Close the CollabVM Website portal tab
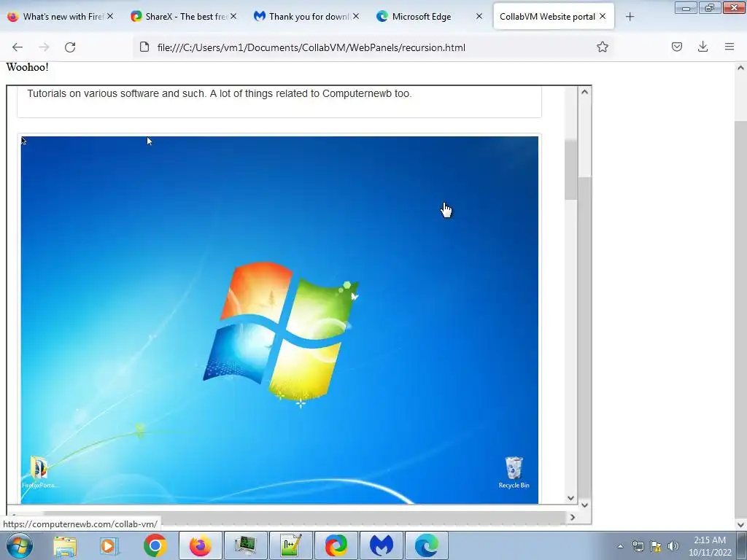Screen dimensions: 747x560 603,16
